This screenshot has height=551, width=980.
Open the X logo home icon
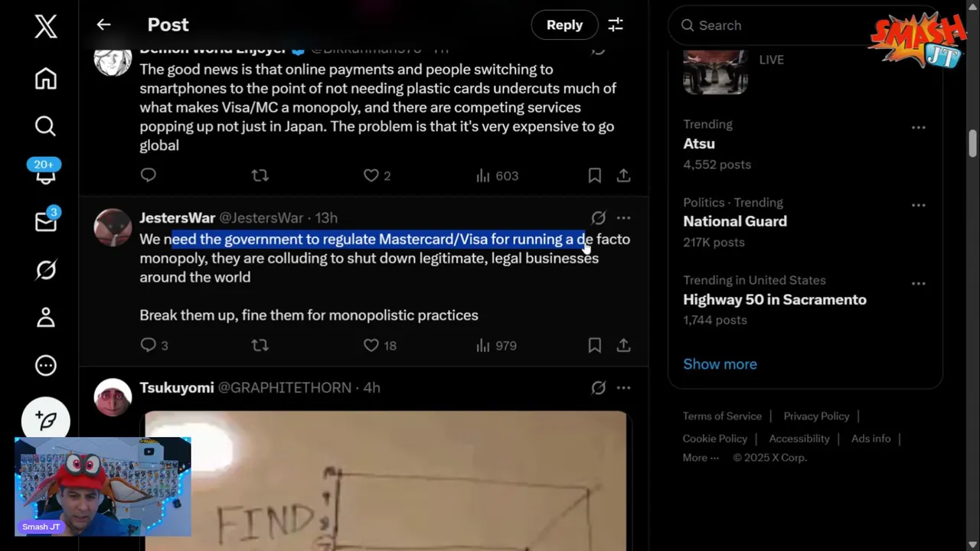click(x=46, y=26)
